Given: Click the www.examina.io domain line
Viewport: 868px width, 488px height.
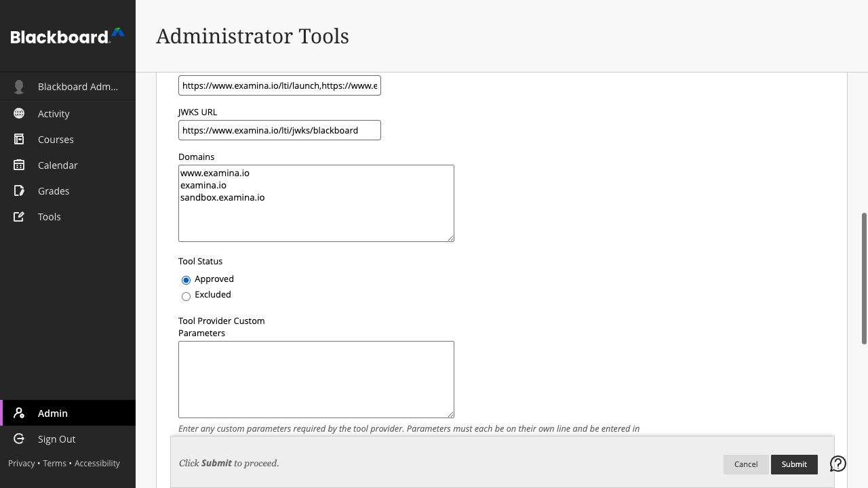Looking at the screenshot, I should [215, 173].
